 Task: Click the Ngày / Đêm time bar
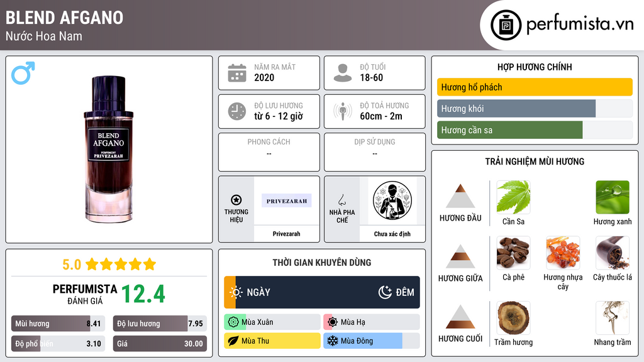322,292
